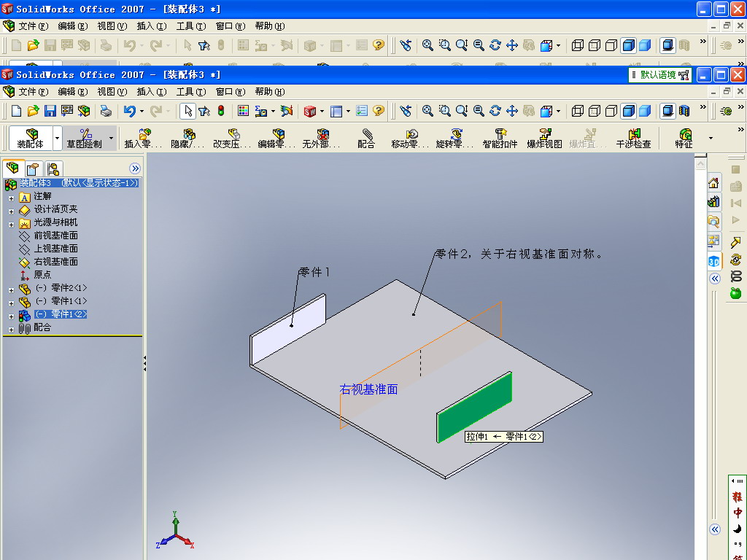Open 插入(I) menu in front window

pyautogui.click(x=152, y=91)
